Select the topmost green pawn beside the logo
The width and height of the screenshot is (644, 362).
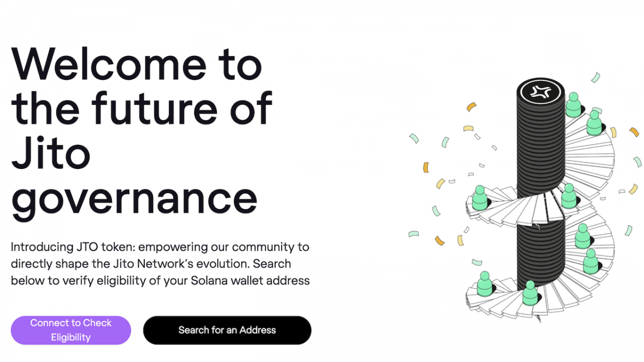[573, 105]
